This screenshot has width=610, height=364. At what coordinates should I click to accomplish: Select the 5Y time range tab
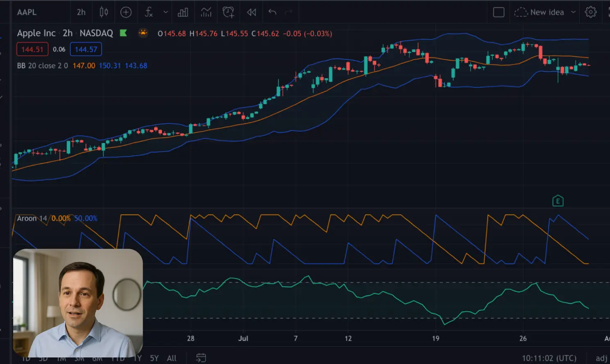[154, 358]
